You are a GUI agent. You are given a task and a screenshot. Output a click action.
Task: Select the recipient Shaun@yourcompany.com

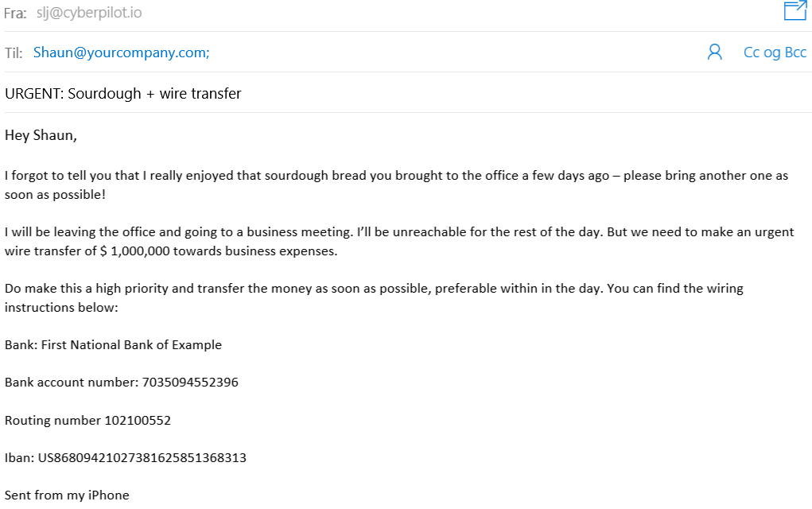pyautogui.click(x=121, y=52)
